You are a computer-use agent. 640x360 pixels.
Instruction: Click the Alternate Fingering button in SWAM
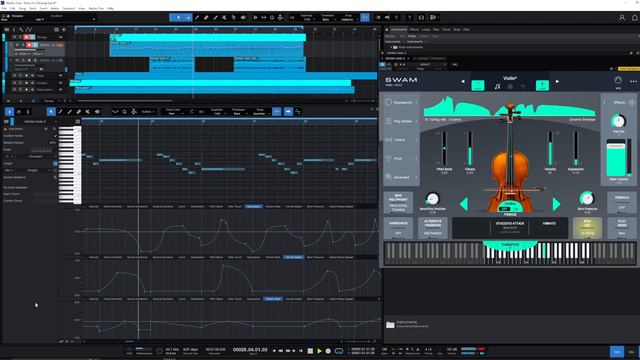(432, 228)
